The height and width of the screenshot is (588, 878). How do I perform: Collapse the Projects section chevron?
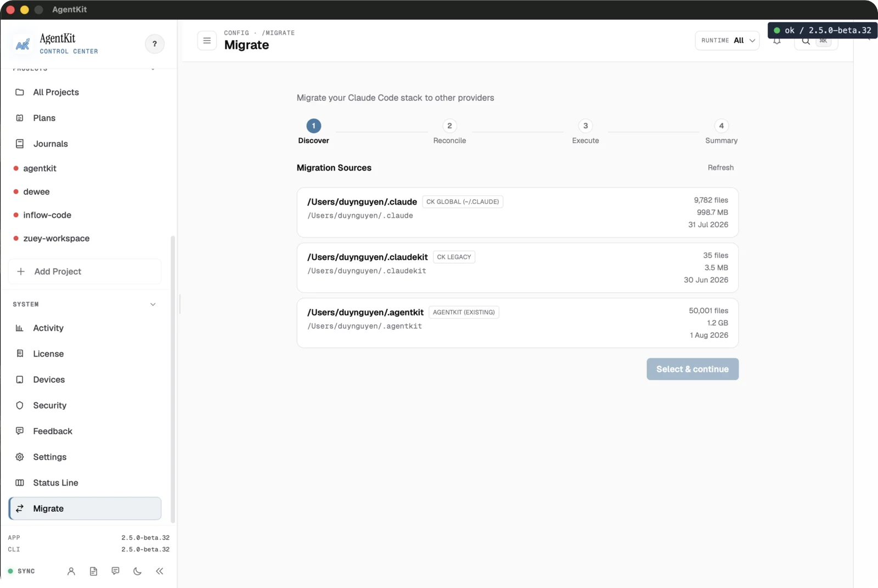(153, 69)
